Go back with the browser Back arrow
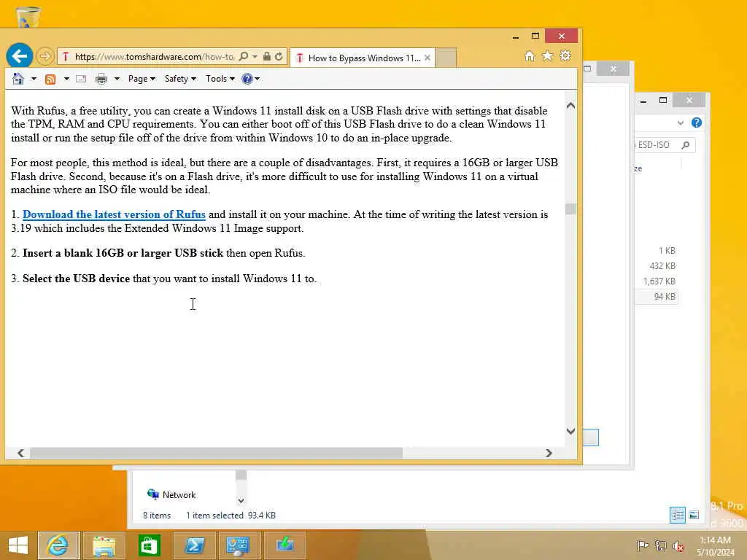This screenshot has width=747, height=560. click(20, 56)
